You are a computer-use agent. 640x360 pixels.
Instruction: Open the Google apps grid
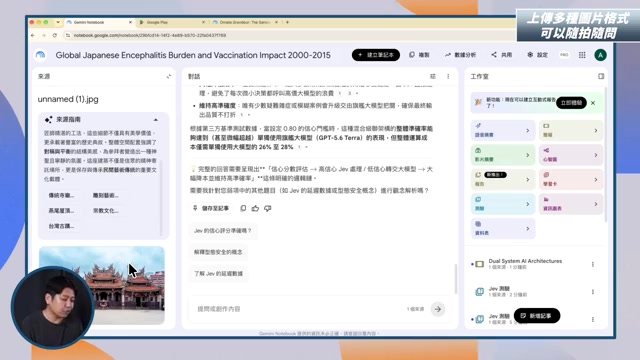click(582, 55)
